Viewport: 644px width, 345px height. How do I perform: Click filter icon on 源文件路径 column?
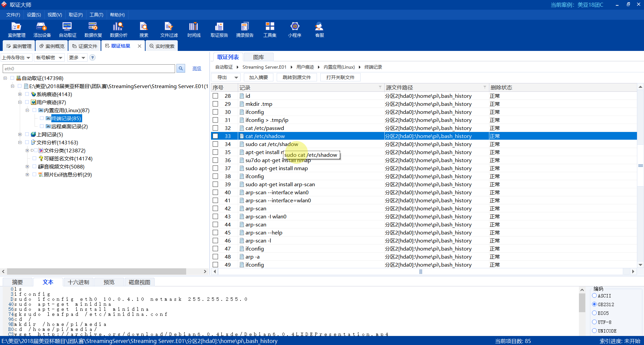pyautogui.click(x=485, y=87)
